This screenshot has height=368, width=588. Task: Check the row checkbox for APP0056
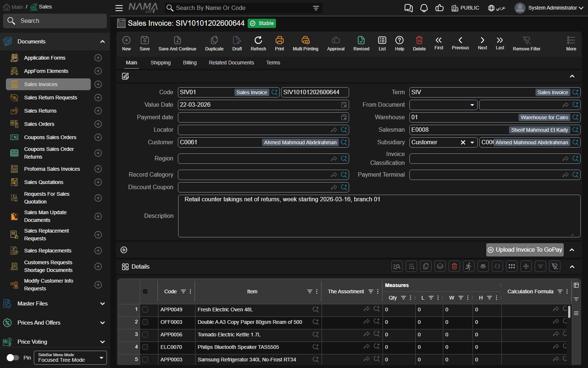145,335
